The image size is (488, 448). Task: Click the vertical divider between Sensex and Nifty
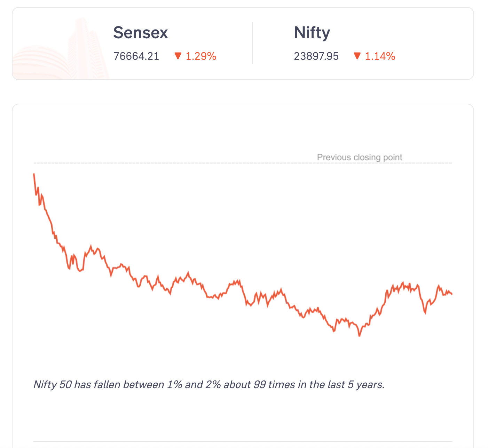tap(252, 43)
